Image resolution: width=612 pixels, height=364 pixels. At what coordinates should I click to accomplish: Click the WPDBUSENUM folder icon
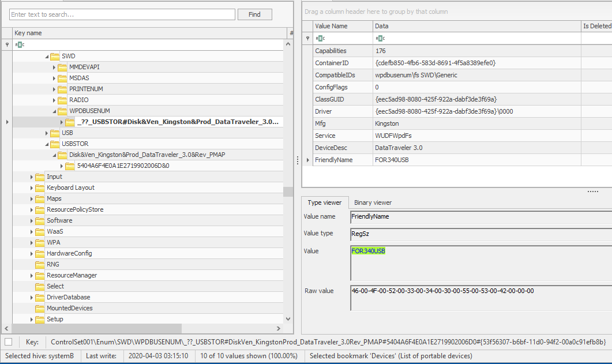coord(62,111)
